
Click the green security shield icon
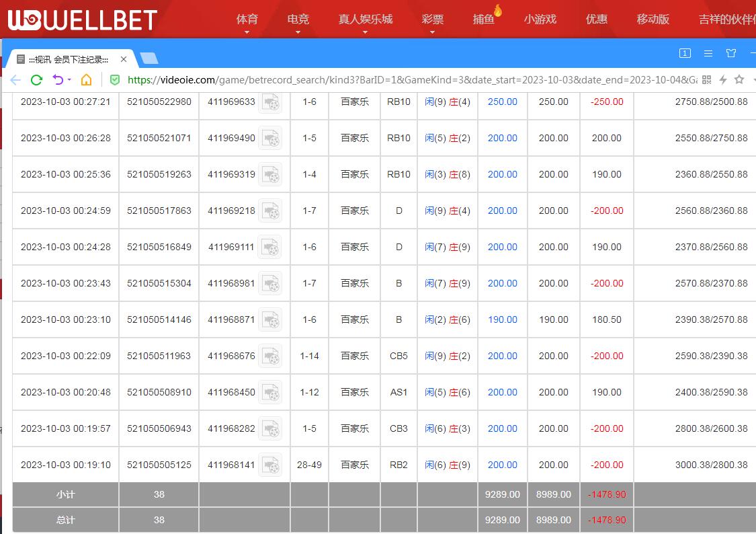point(115,80)
